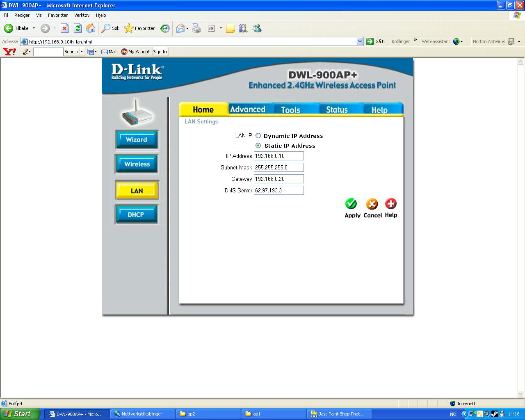Click the Gateway input field
The width and height of the screenshot is (525, 420).
coord(279,179)
